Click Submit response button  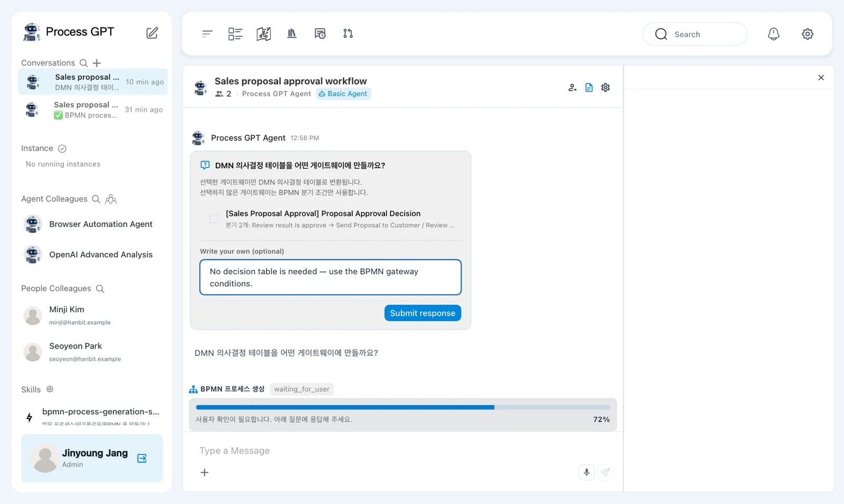pyautogui.click(x=423, y=313)
